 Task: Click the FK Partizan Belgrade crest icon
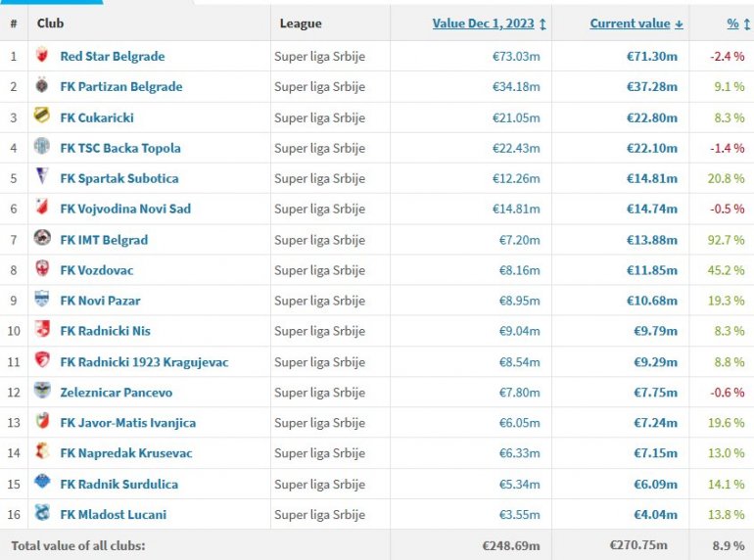tap(42, 86)
